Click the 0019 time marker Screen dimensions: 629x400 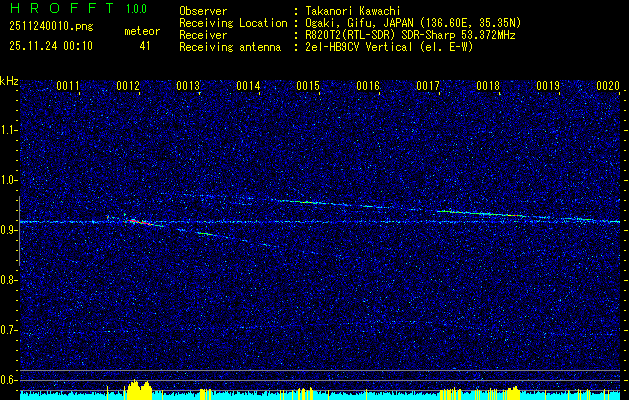pyautogui.click(x=548, y=86)
